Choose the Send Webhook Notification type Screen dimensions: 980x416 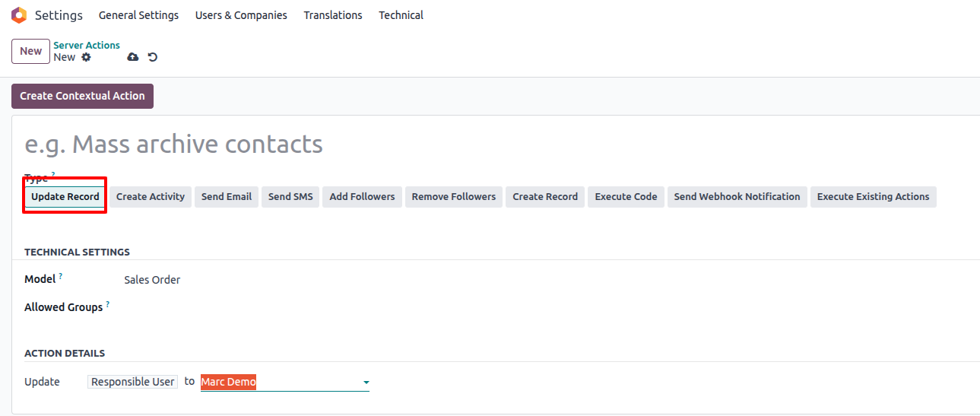coord(737,197)
